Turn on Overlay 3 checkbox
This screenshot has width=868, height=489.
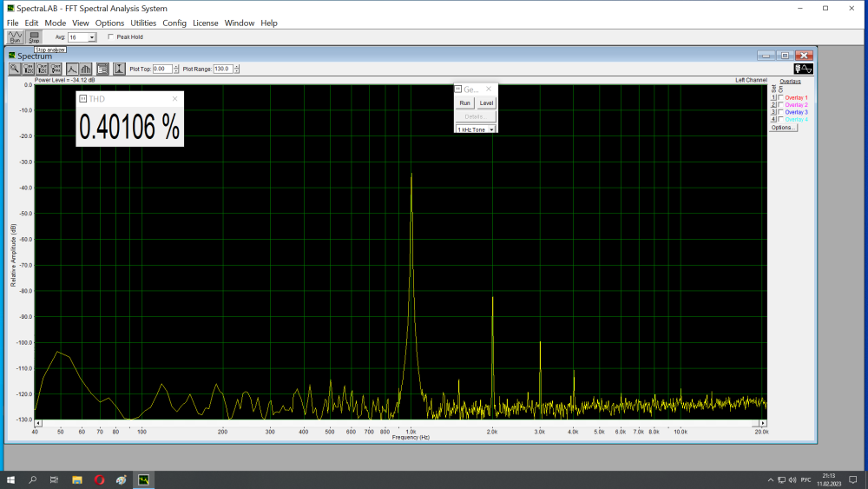point(780,112)
